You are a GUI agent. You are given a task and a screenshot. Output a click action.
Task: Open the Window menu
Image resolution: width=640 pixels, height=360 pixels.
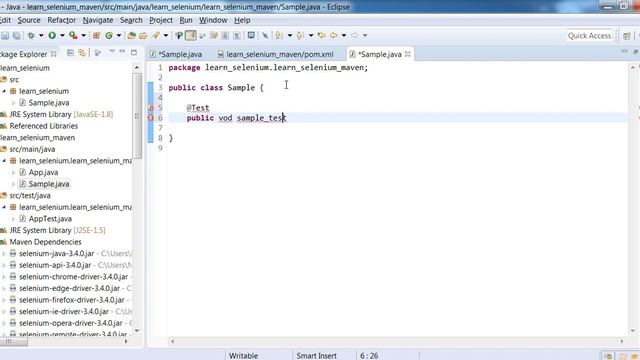213,20
